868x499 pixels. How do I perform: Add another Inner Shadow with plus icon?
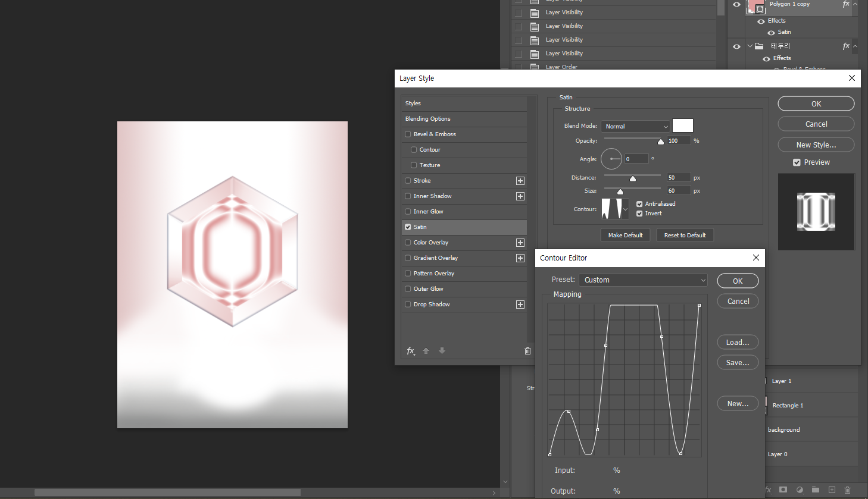pos(520,196)
